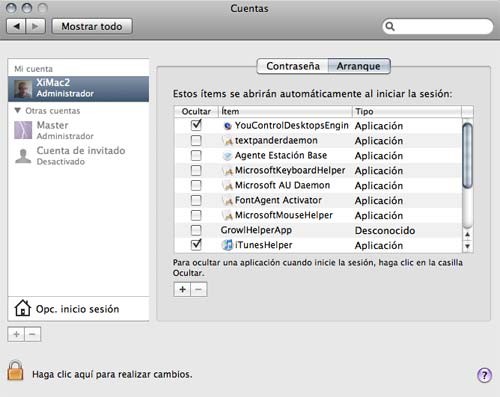Click the 'Desconocido' type cell
500x397 pixels.
(x=385, y=230)
